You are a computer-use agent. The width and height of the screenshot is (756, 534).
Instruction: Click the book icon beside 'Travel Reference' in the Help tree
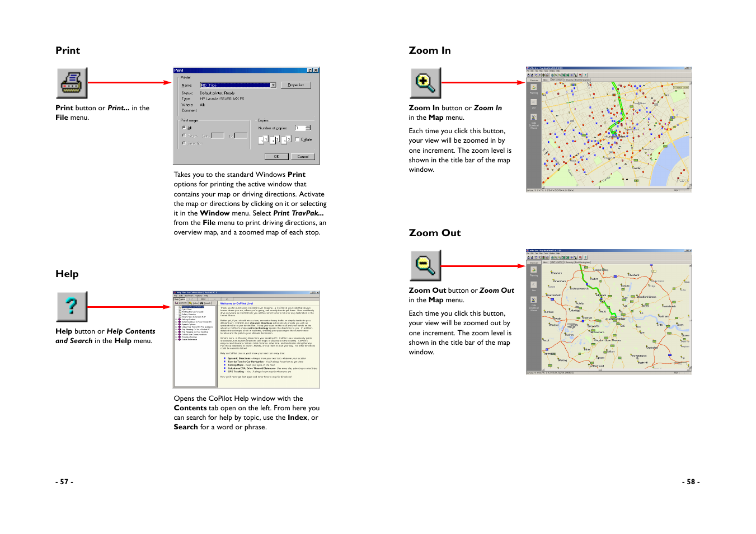pos(180,340)
